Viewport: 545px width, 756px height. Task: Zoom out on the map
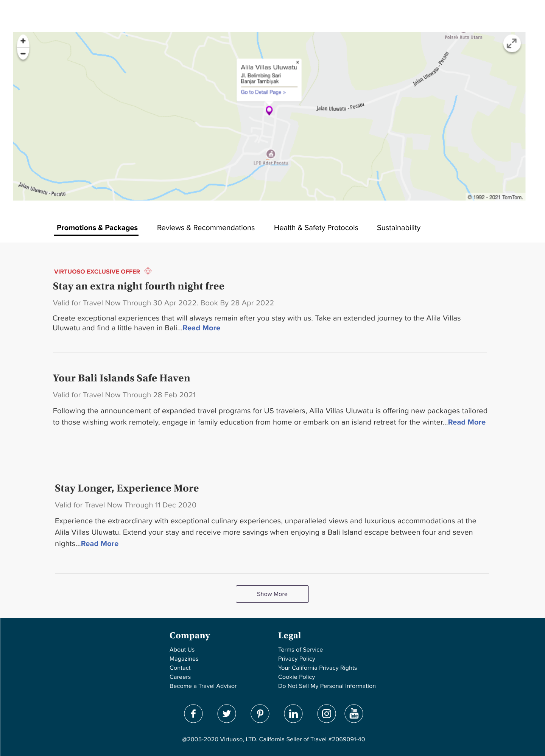(23, 54)
